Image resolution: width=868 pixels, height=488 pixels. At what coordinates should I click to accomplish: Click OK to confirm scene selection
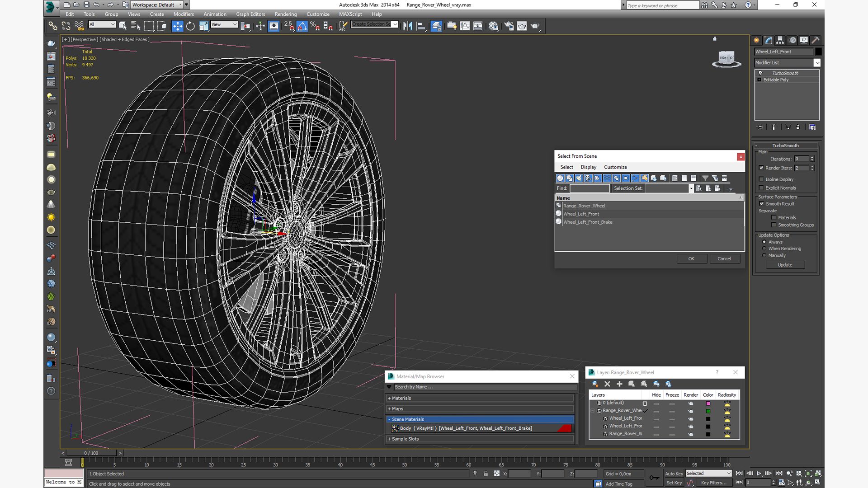(691, 258)
